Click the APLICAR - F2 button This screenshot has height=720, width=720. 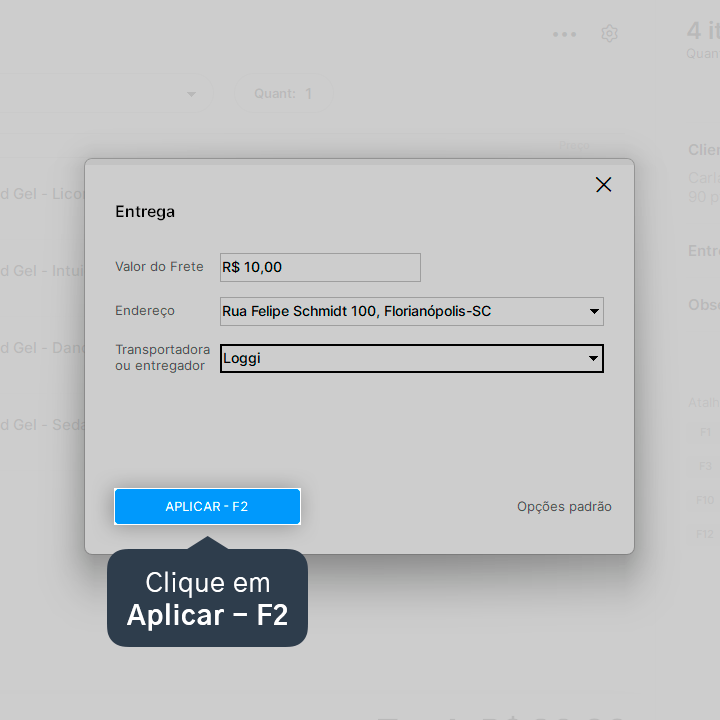pyautogui.click(x=207, y=506)
